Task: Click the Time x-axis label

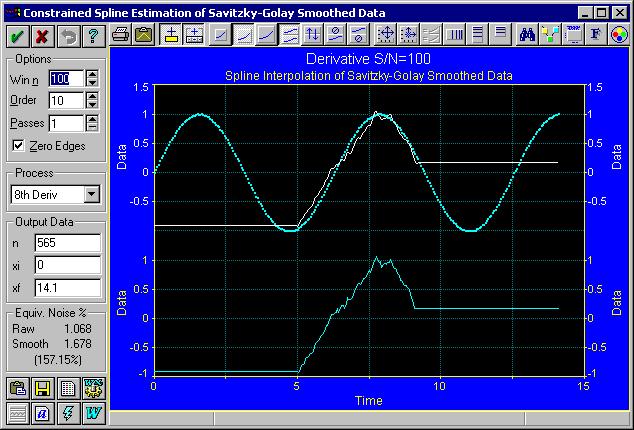Action: pyautogui.click(x=368, y=400)
